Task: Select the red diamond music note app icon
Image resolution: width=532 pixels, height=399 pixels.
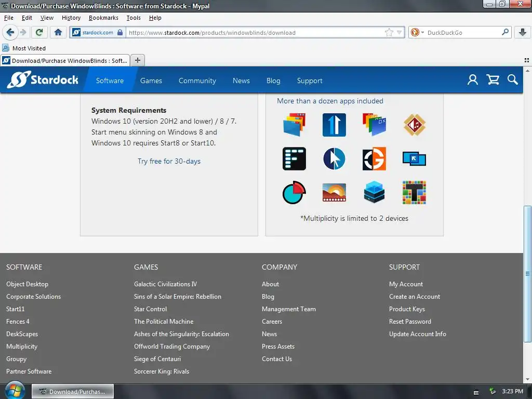Action: coord(414,125)
